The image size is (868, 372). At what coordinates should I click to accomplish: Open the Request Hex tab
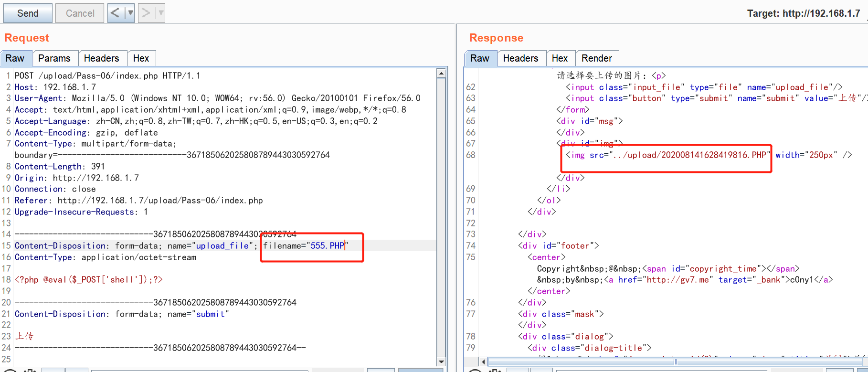pyautogui.click(x=141, y=58)
